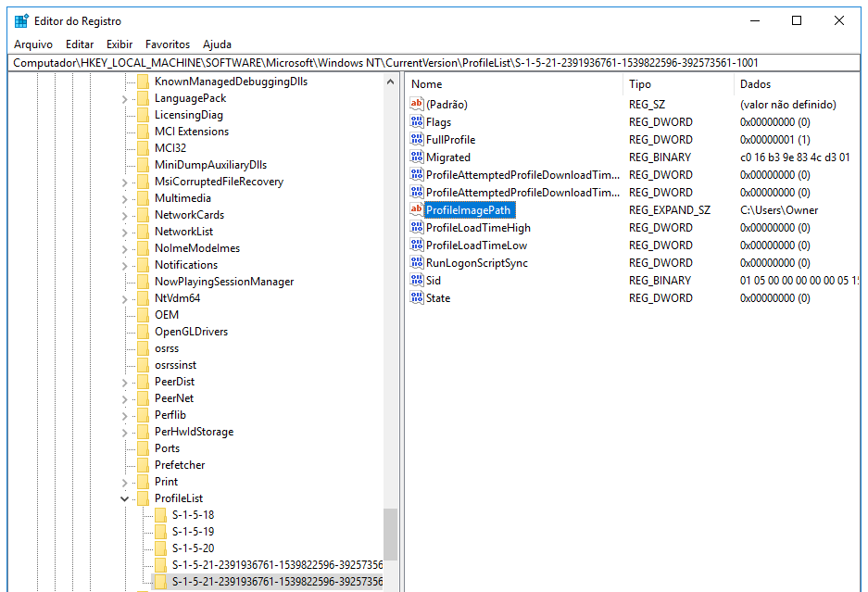Click the Sid binary value icon
The image size is (868, 592).
(x=416, y=281)
